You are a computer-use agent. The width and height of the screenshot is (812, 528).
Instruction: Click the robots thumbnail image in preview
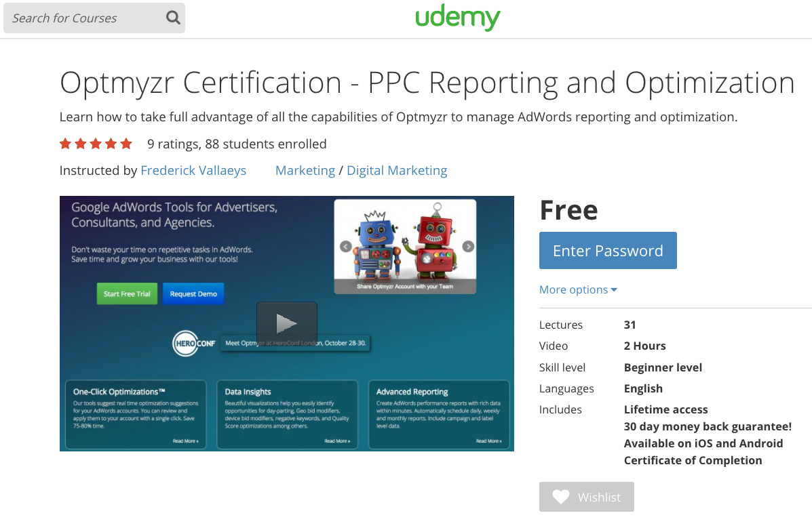click(405, 244)
